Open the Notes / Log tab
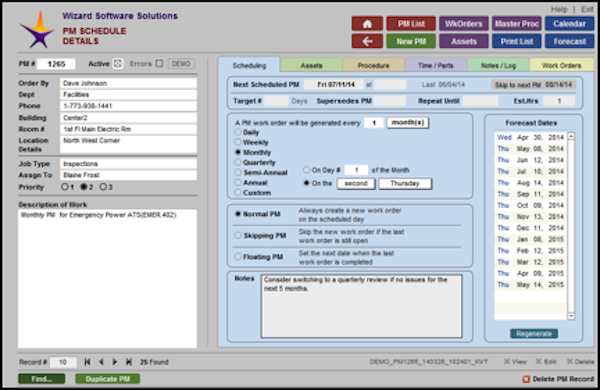 coord(498,65)
